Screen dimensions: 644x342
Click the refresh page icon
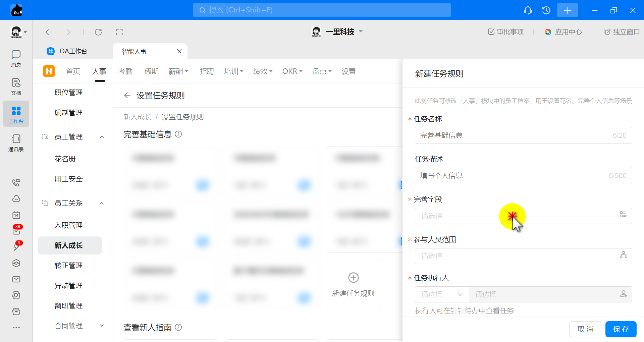point(98,32)
